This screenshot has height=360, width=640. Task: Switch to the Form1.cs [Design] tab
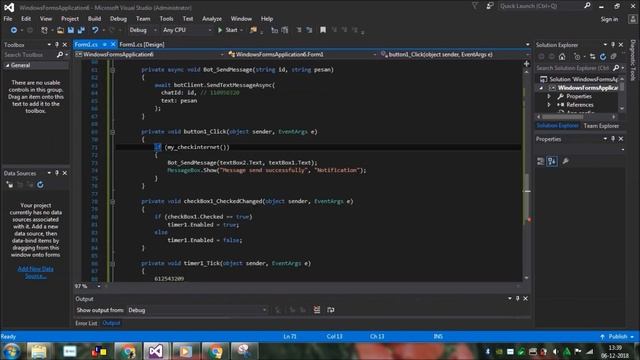point(142,44)
